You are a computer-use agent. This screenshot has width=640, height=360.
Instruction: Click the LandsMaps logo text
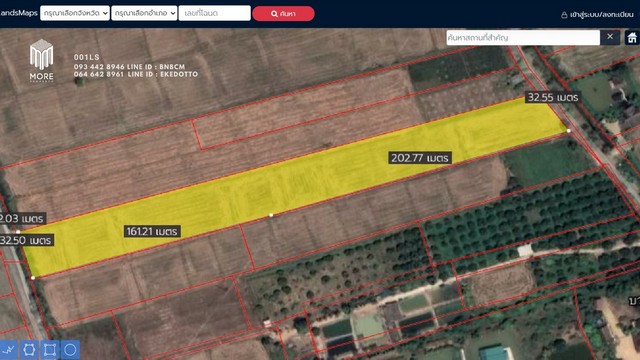point(19,13)
